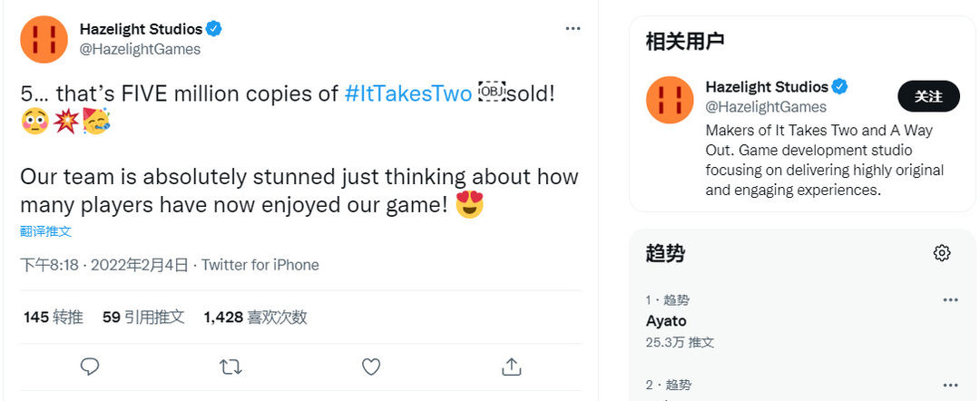Screen dimensions: 980x401
Task: Open more options for second trend
Action: tap(951, 386)
